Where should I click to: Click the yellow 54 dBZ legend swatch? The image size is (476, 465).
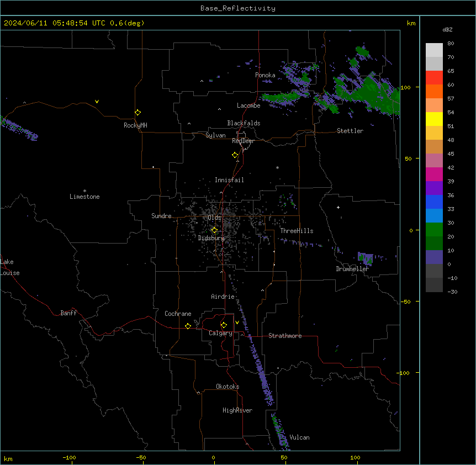(434, 119)
